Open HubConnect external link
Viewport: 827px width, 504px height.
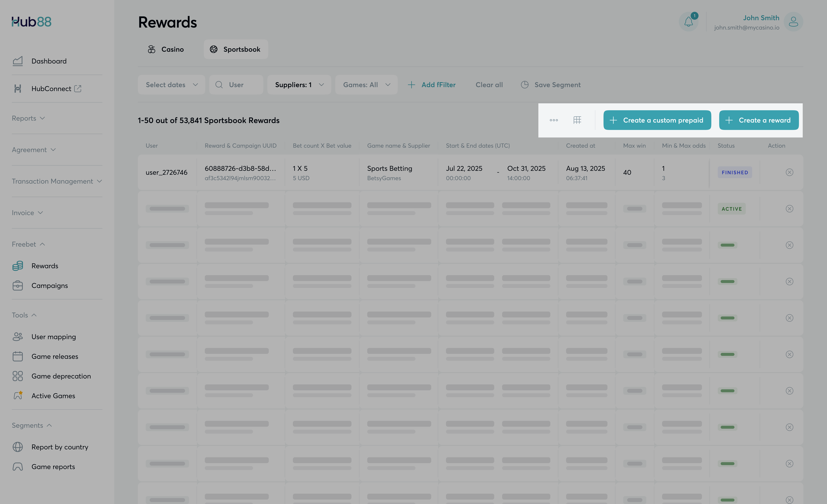tap(51, 89)
